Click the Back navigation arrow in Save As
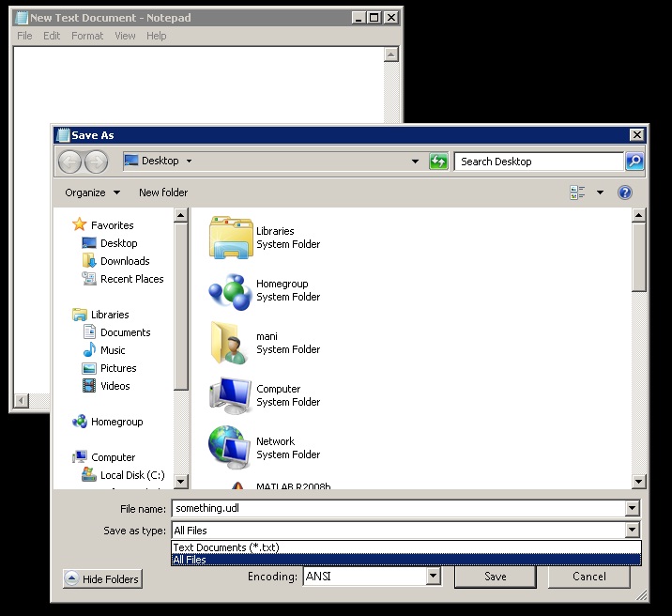 69,162
